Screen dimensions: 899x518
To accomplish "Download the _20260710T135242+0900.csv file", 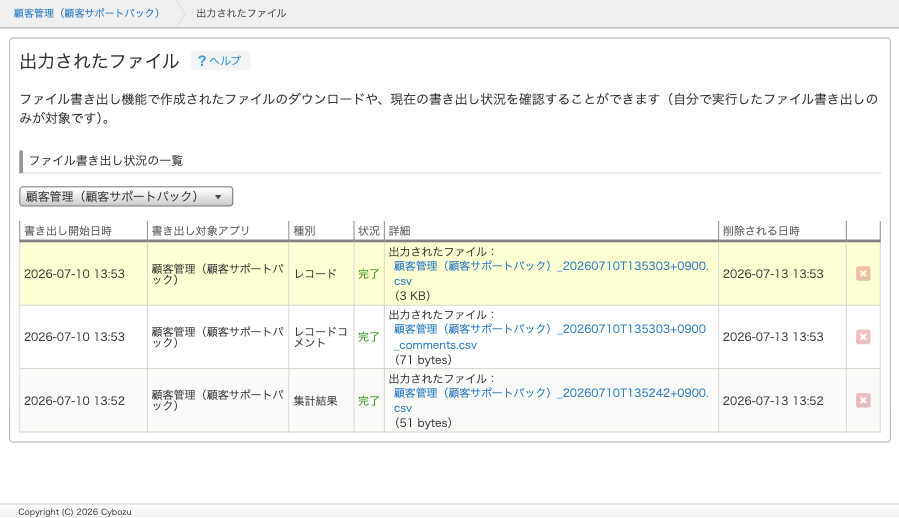I will [x=551, y=400].
